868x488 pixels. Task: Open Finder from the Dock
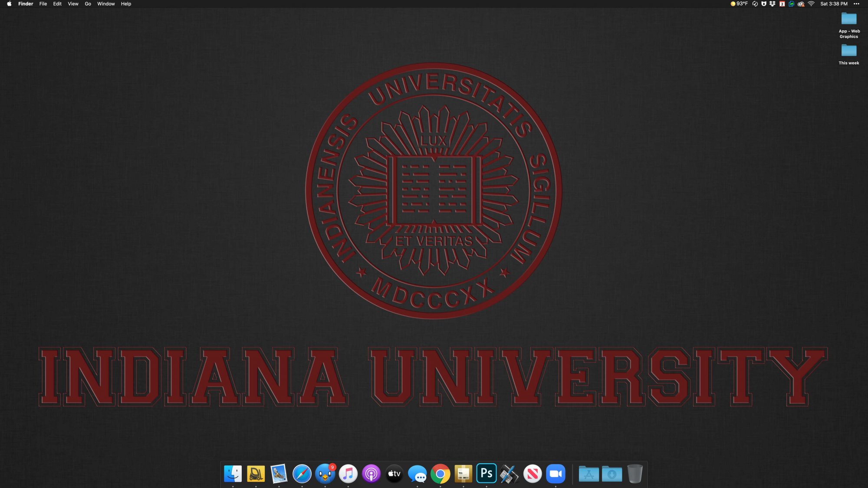click(x=233, y=474)
